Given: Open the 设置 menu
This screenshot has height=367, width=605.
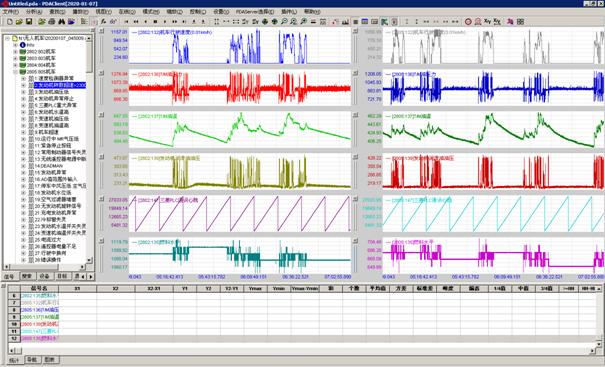Looking at the screenshot, I should 221,12.
